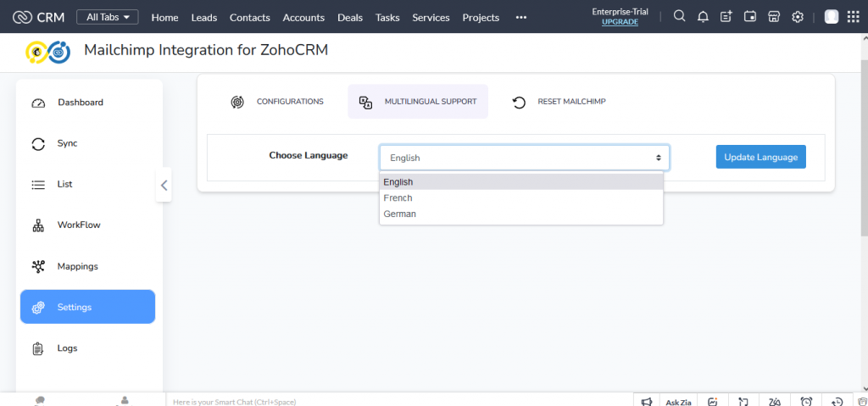
Task: Go to the Deals tab
Action: 350,17
